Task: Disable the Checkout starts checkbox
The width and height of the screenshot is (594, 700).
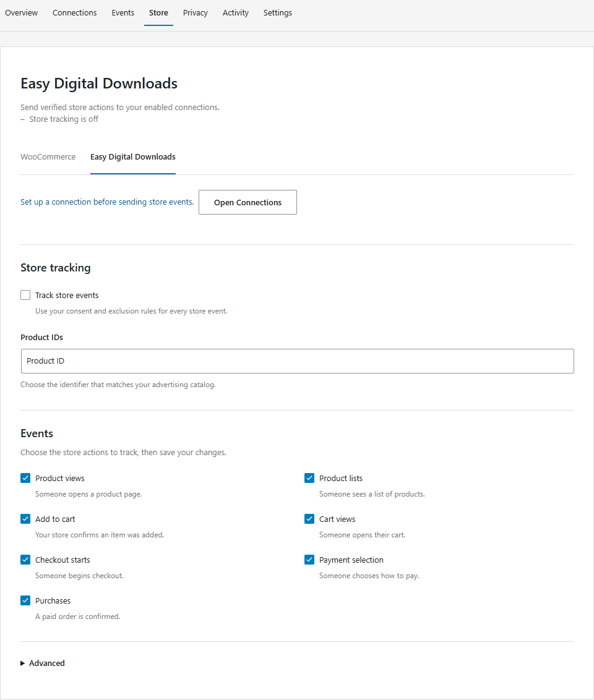Action: point(25,560)
